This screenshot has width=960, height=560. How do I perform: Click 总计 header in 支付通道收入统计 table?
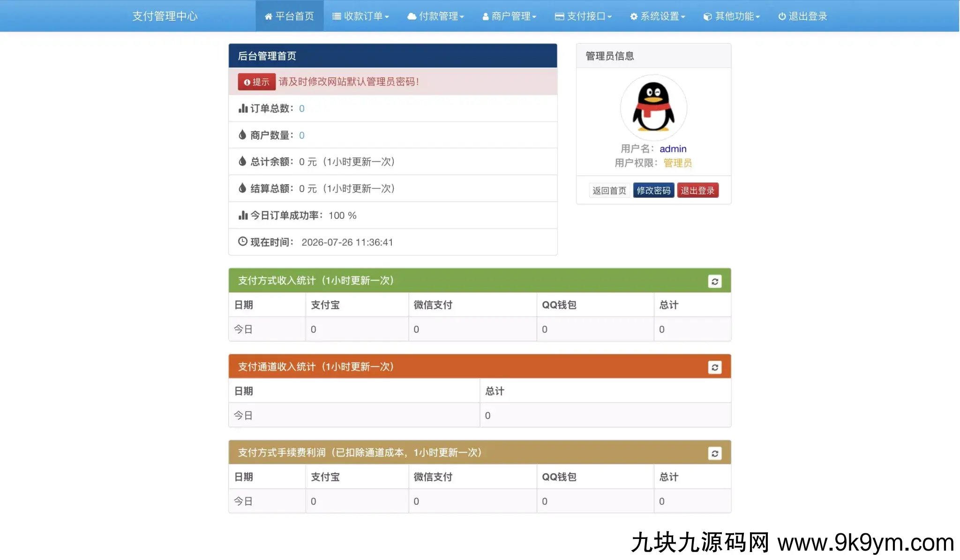point(495,391)
